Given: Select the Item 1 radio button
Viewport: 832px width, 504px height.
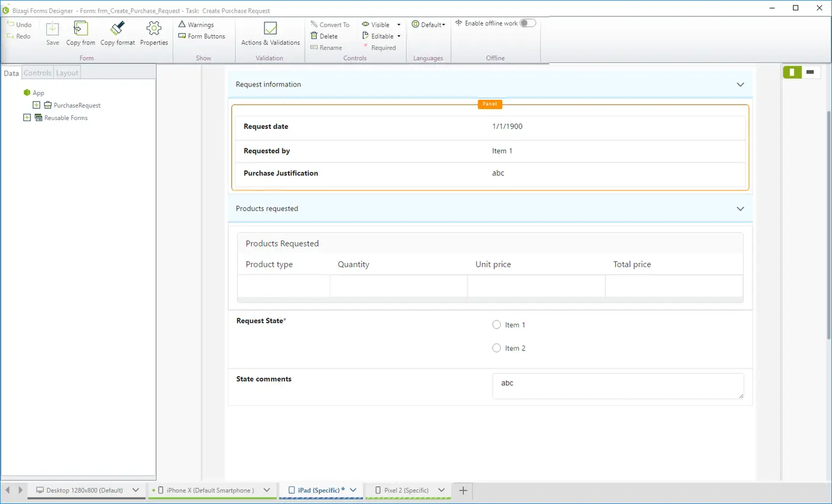Looking at the screenshot, I should click(x=496, y=325).
